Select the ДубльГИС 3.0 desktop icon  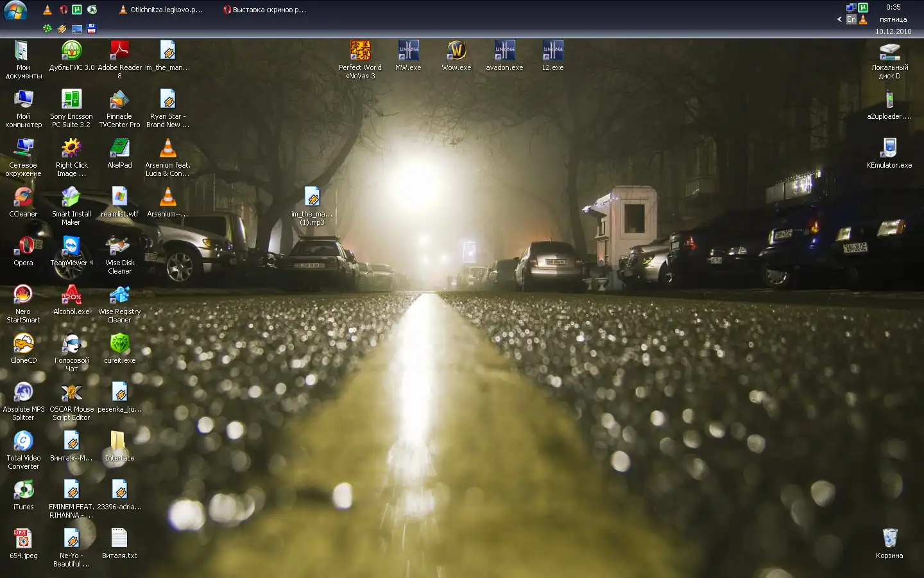[x=71, y=51]
